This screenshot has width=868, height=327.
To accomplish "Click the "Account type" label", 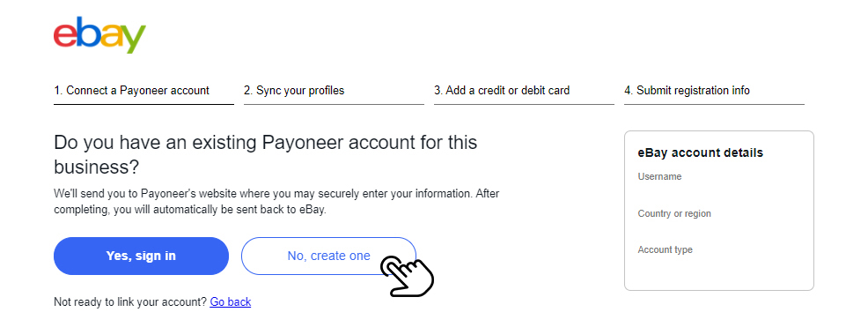I will (x=665, y=250).
